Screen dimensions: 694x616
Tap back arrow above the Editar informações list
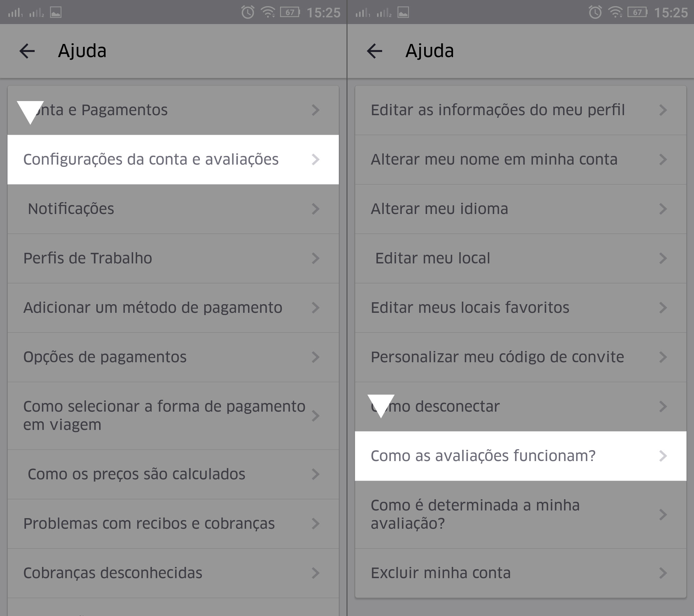(x=374, y=51)
